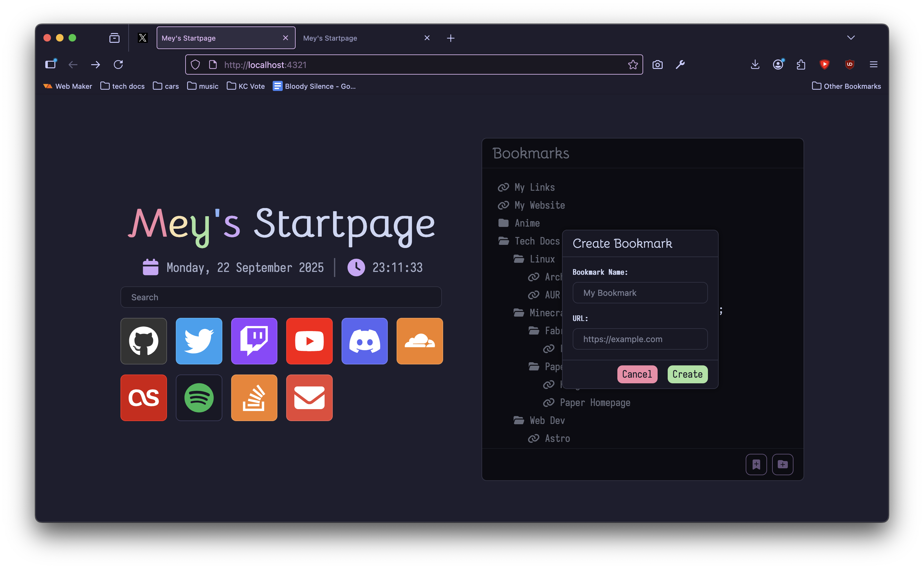Open the tech docs bookmarks bar folder

click(x=122, y=86)
